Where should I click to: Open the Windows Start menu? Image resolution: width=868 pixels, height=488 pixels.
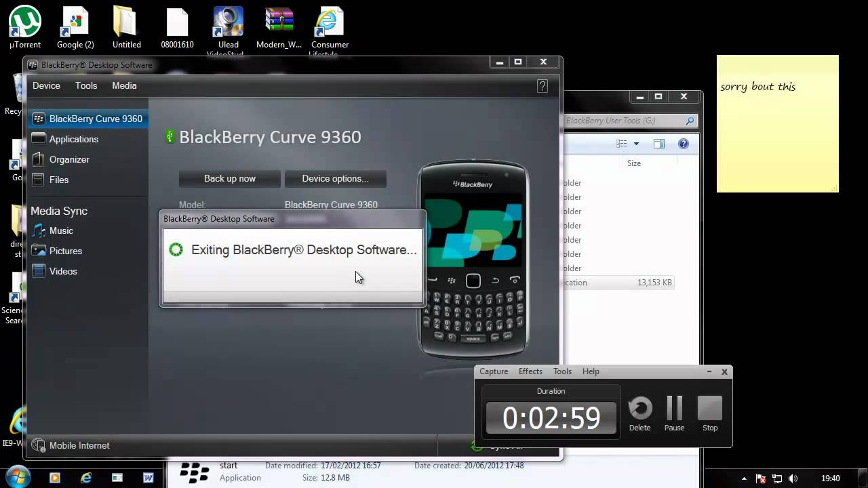tap(18, 477)
